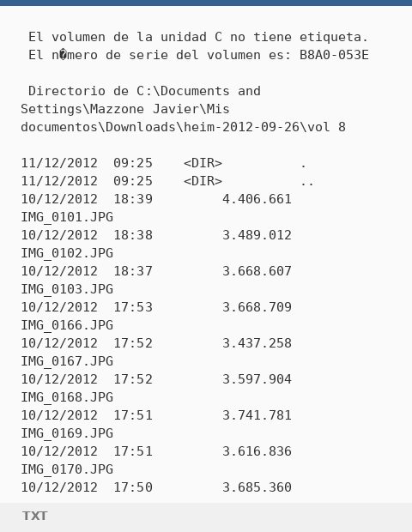Click the serial number B8A0-053E
The width and height of the screenshot is (412, 532).
coord(334,55)
